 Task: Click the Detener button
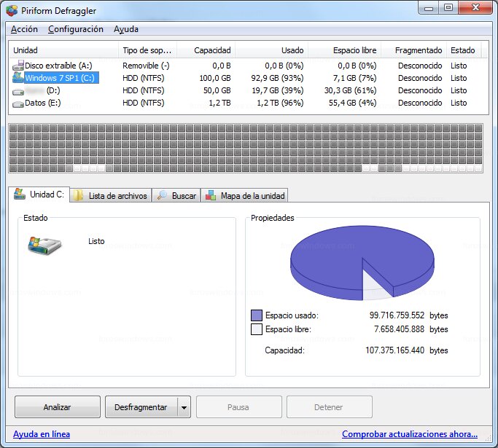coord(330,407)
